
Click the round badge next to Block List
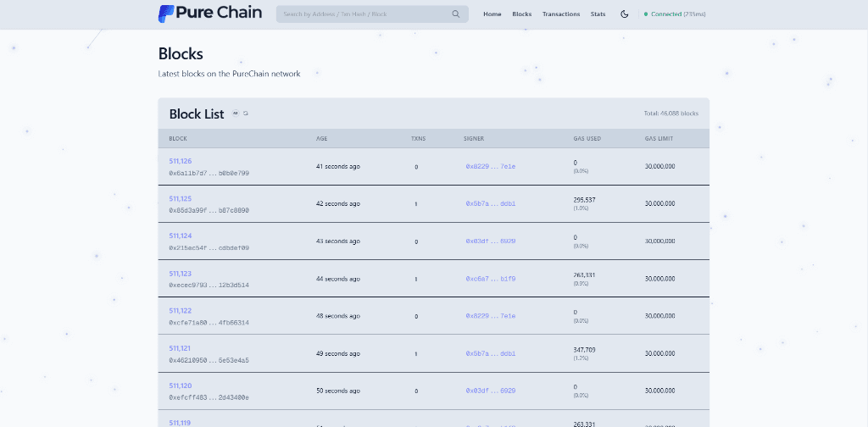click(x=236, y=114)
